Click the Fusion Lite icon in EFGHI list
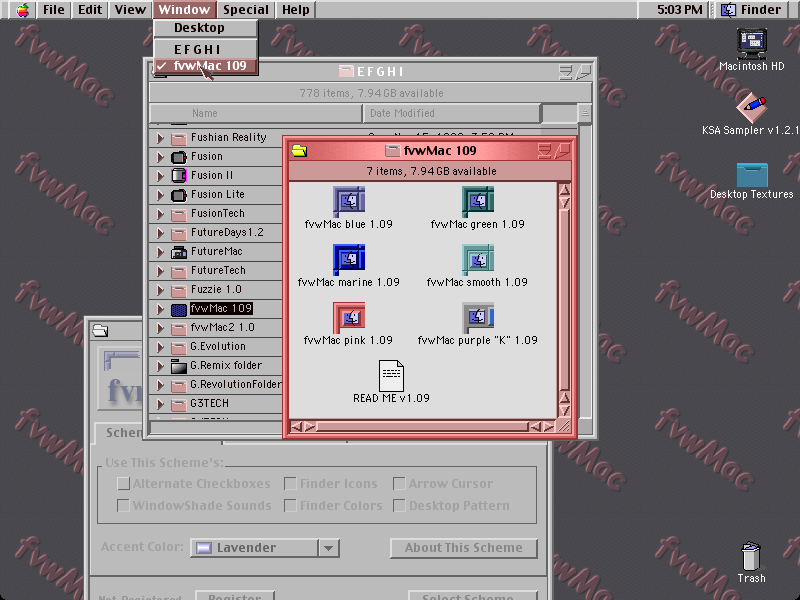 tap(179, 195)
